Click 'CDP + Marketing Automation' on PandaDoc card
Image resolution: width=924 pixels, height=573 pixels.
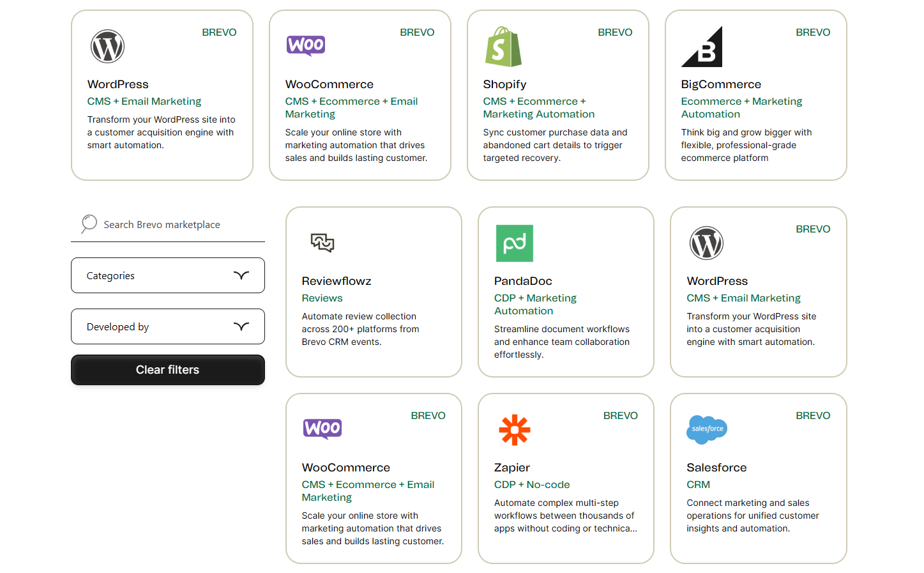tap(535, 305)
